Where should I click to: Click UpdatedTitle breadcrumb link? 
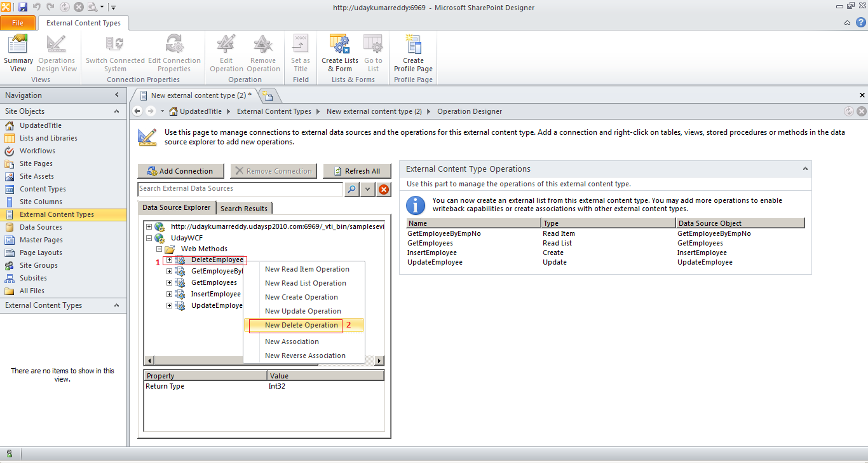click(201, 111)
